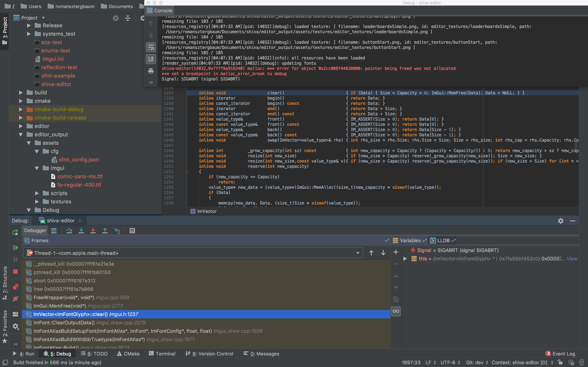Click the Evaluate Expression calculator icon

[132, 231]
